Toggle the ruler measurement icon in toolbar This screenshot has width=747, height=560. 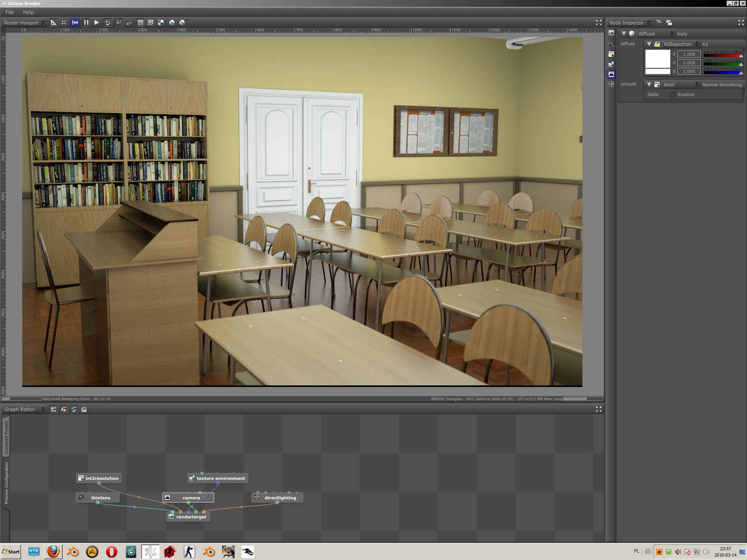tap(54, 23)
